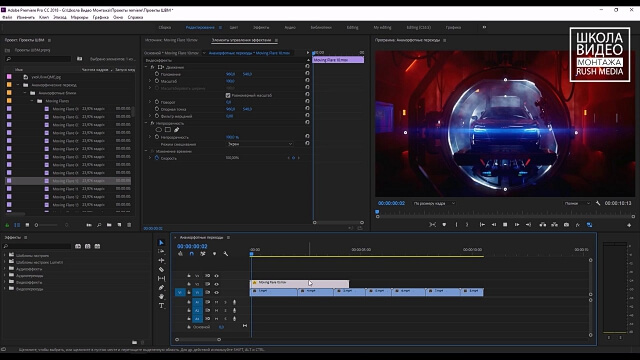
Task: Click Find magnifier in project panel
Action: point(99,225)
